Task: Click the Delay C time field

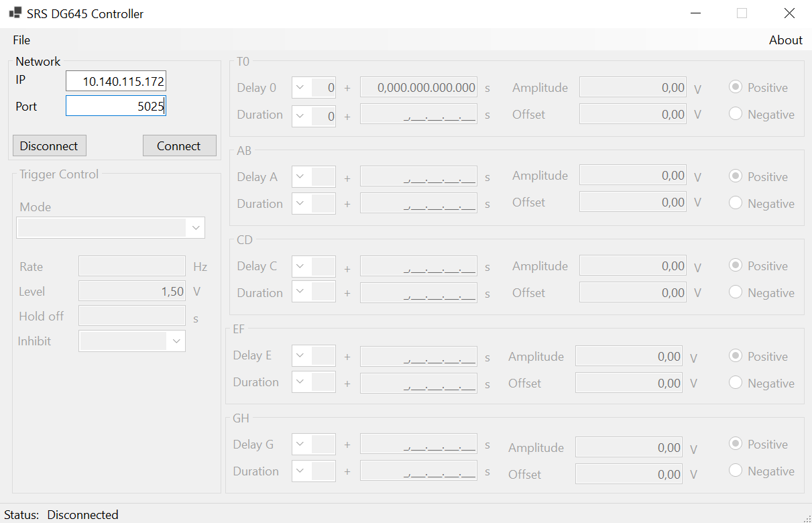Action: coord(418,266)
